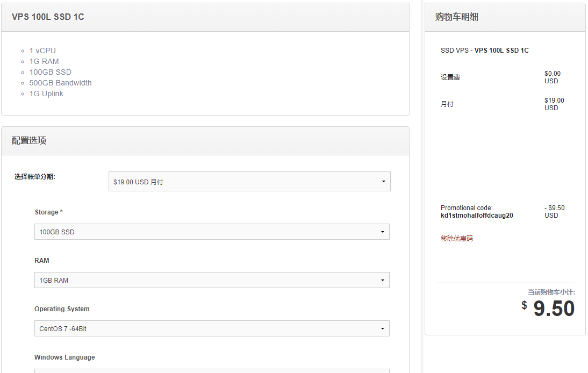Open the Operating System dropdown showing CentOS 7
588x373 pixels.
pos(211,328)
